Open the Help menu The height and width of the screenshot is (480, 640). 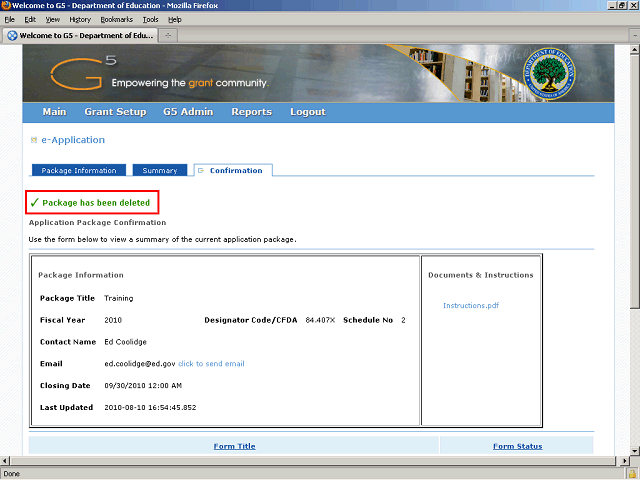(x=175, y=19)
